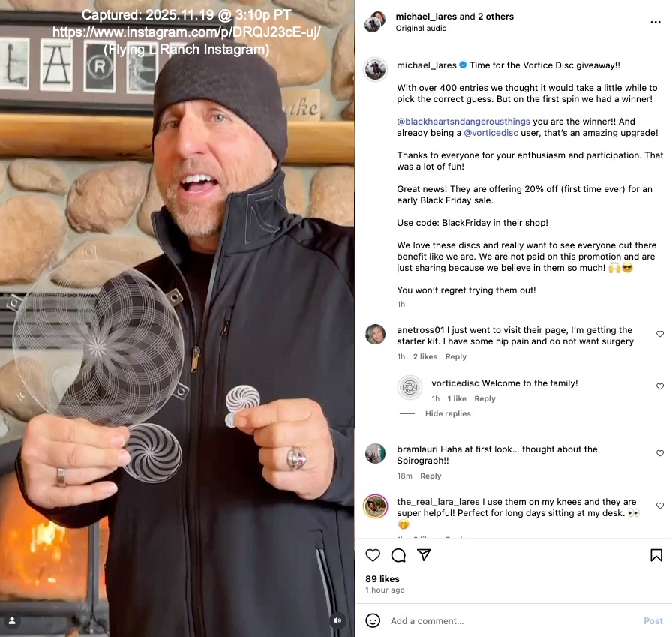
Task: Save the post with the bookmark icon
Action: [x=656, y=555]
